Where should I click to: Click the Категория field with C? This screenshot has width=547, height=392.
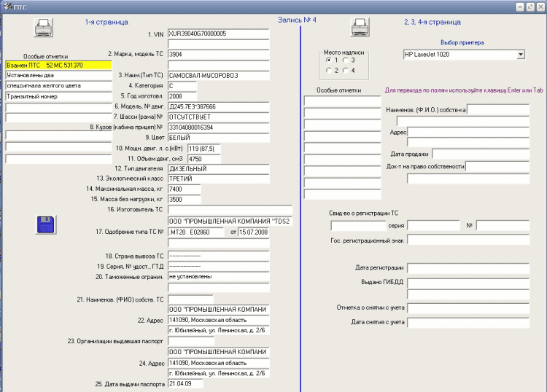[182, 86]
